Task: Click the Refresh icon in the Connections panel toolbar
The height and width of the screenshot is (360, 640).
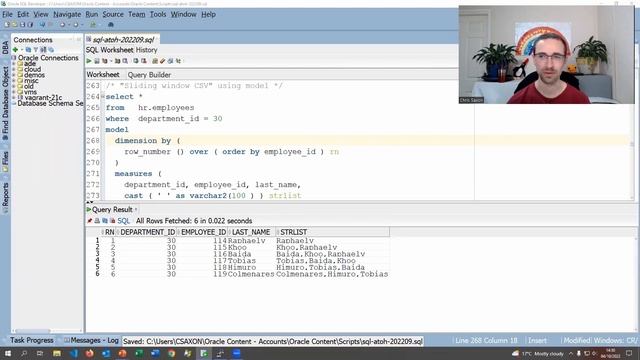Action: [x=28, y=50]
